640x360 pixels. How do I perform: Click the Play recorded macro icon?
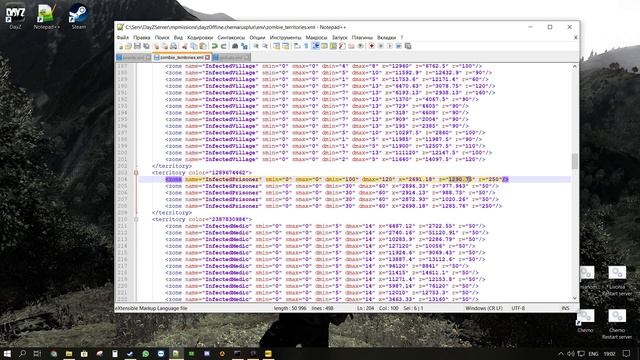click(x=389, y=46)
